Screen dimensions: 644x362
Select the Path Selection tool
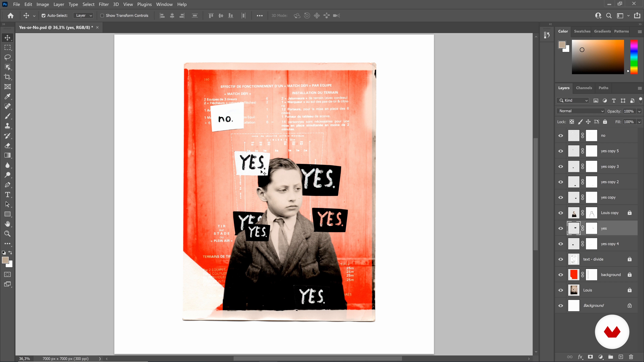(x=8, y=204)
